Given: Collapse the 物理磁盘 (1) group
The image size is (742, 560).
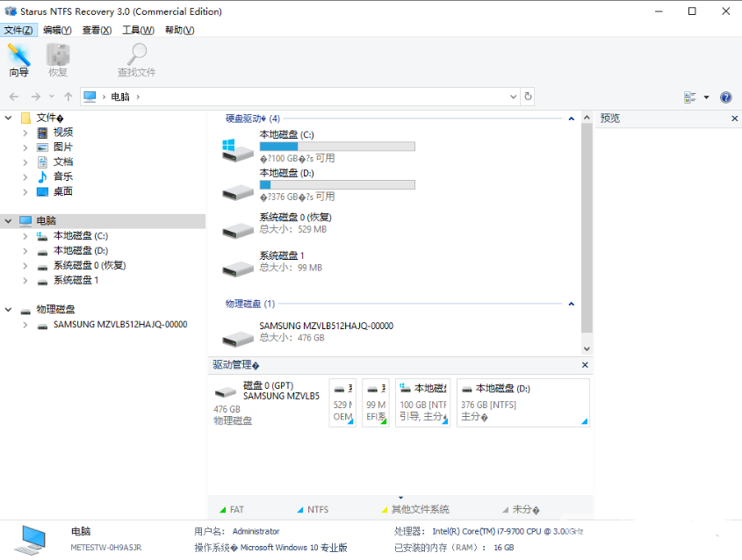Looking at the screenshot, I should [x=571, y=304].
